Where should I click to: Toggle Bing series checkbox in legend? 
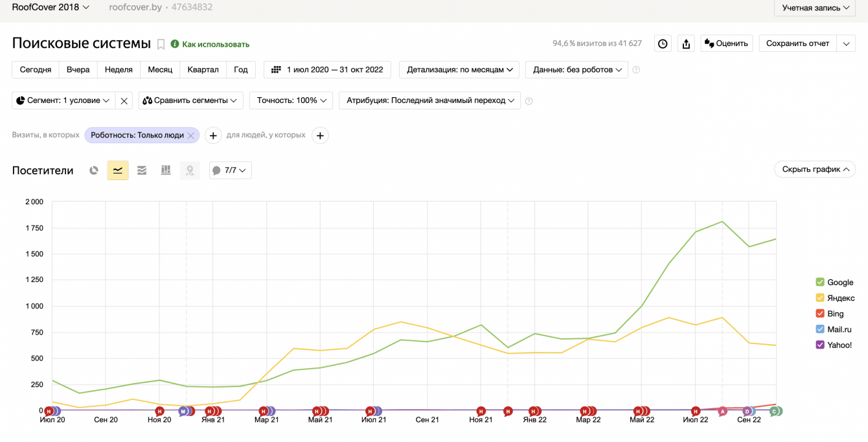click(x=820, y=314)
